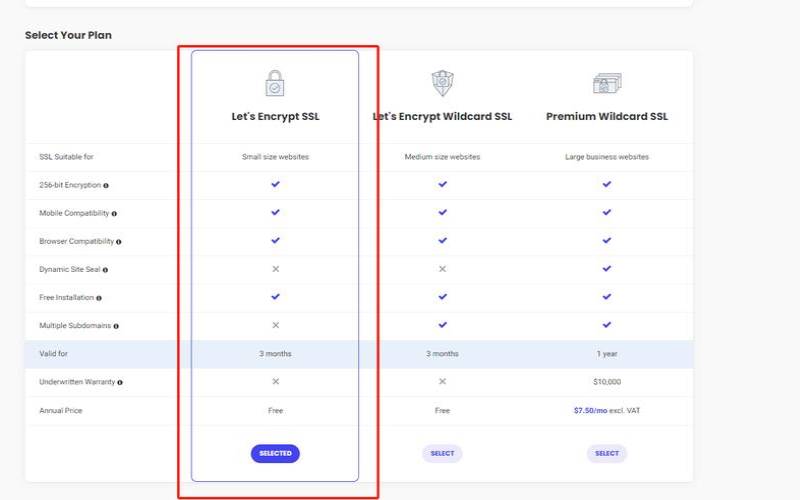Click the Let's Encrypt SSL padlock icon
The image size is (800, 500).
(x=275, y=83)
